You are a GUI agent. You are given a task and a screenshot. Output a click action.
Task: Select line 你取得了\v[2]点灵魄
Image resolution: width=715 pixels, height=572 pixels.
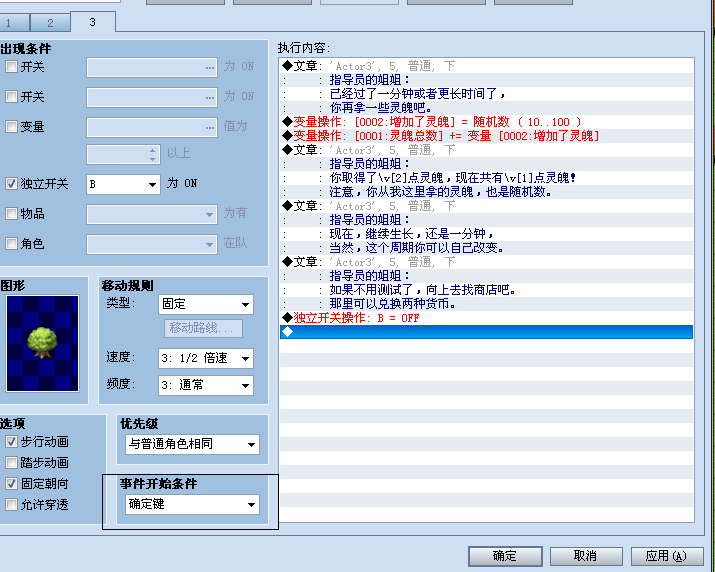(487, 178)
